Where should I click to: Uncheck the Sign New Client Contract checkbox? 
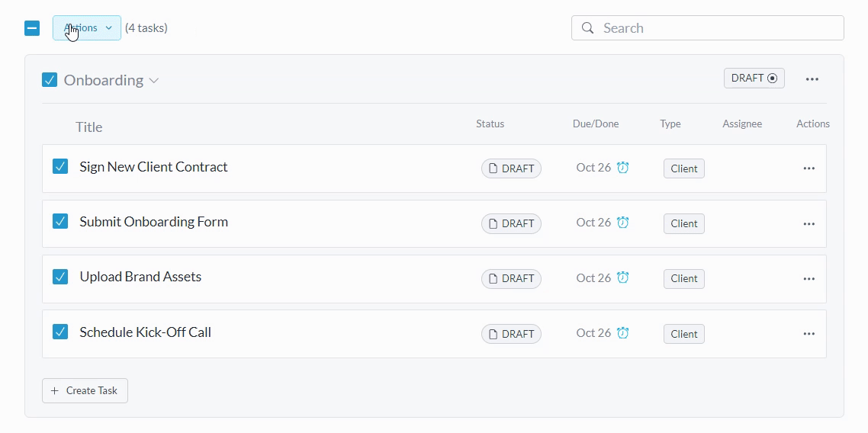pos(60,167)
